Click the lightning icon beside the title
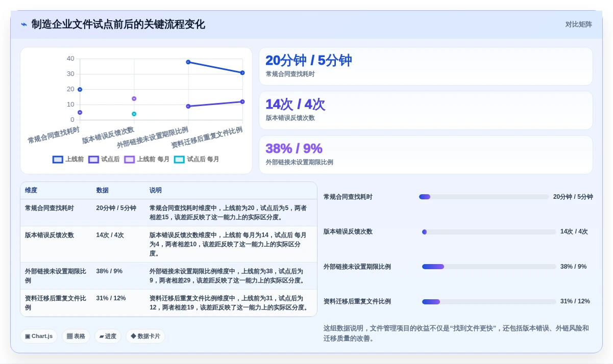Image resolution: width=613 pixels, height=364 pixels. click(24, 24)
